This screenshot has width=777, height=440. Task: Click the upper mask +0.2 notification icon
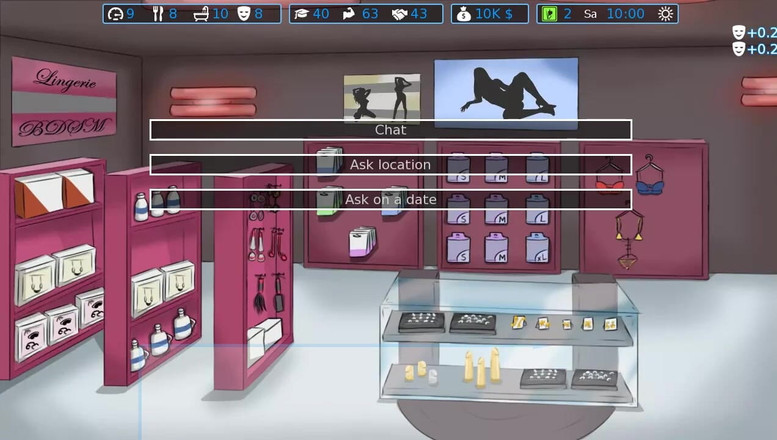coord(738,33)
